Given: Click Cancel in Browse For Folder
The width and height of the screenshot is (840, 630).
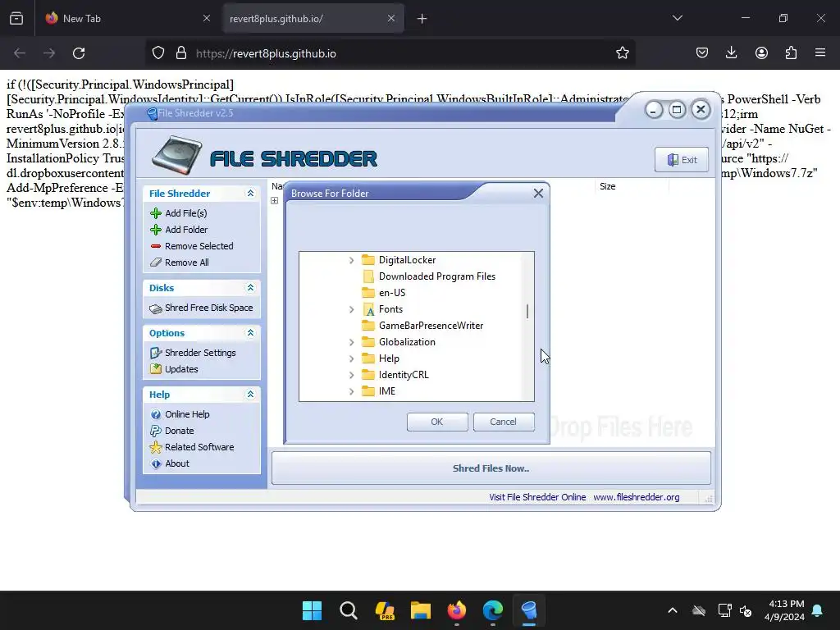Looking at the screenshot, I should (504, 422).
